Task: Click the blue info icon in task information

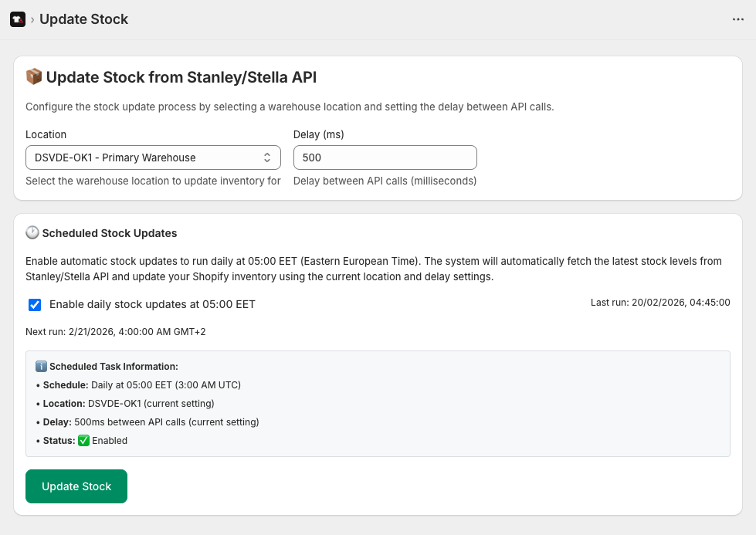Action: point(41,367)
